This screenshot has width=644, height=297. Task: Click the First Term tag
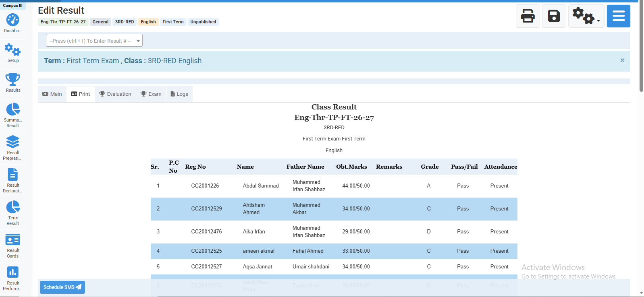[173, 22]
